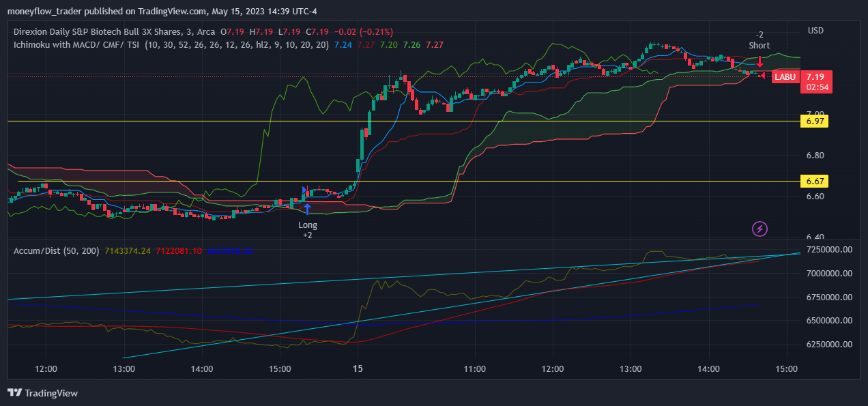Click the 6.80 price axis label
The height and width of the screenshot is (406, 868).
815,156
